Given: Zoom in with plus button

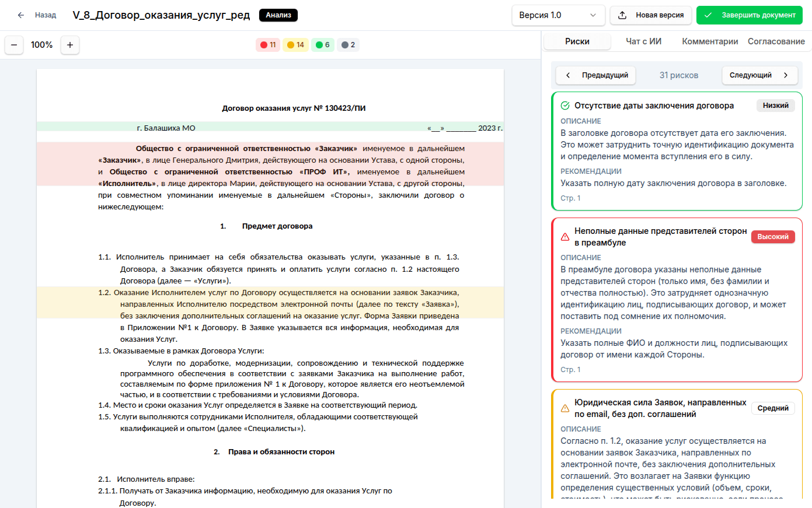Looking at the screenshot, I should pos(70,45).
